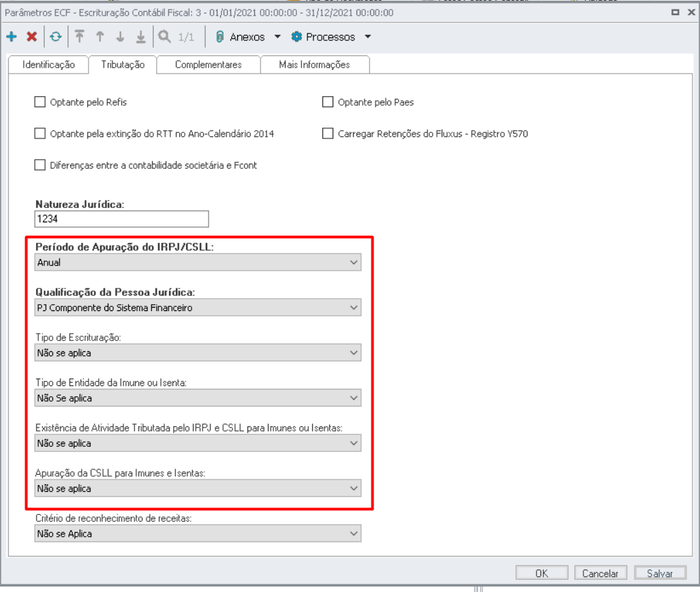Expand Qualificação da Pessoa Jurídica dropdown
This screenshot has width=700, height=592.
[x=198, y=308]
